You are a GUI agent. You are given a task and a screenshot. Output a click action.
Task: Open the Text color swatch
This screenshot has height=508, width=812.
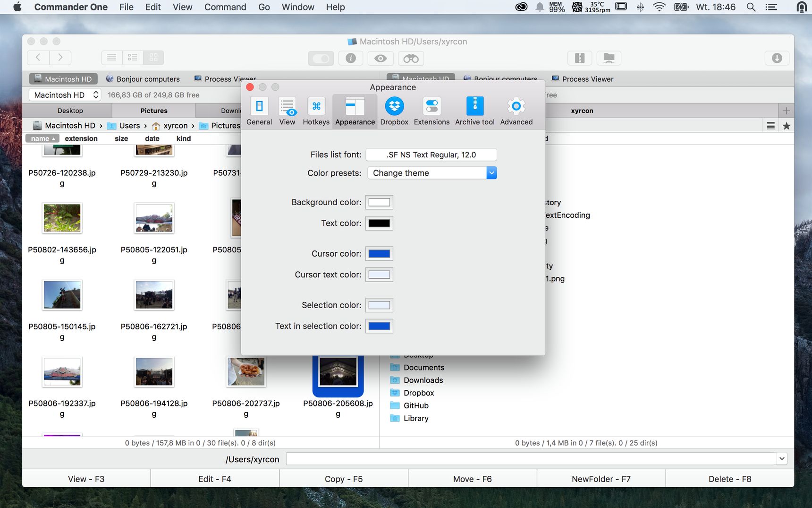(x=379, y=223)
